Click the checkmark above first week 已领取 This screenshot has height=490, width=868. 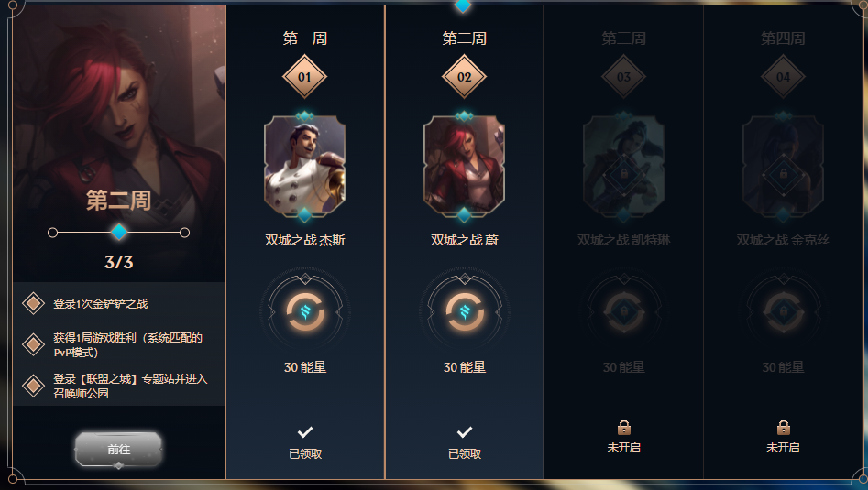(305, 432)
